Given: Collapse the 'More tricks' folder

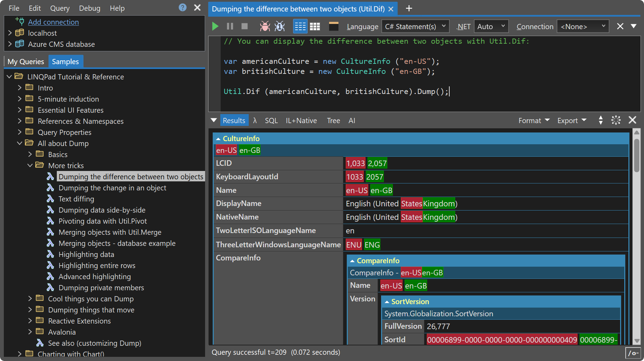Looking at the screenshot, I should pyautogui.click(x=30, y=165).
